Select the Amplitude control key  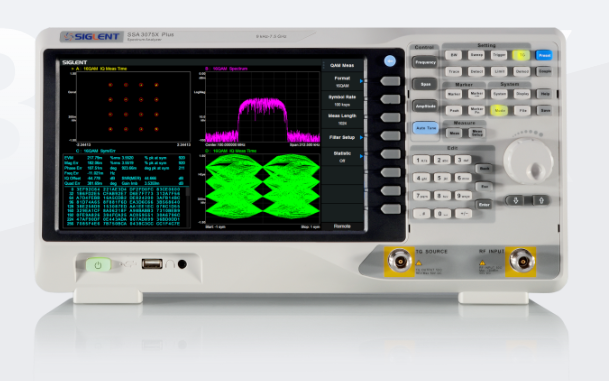click(x=425, y=106)
